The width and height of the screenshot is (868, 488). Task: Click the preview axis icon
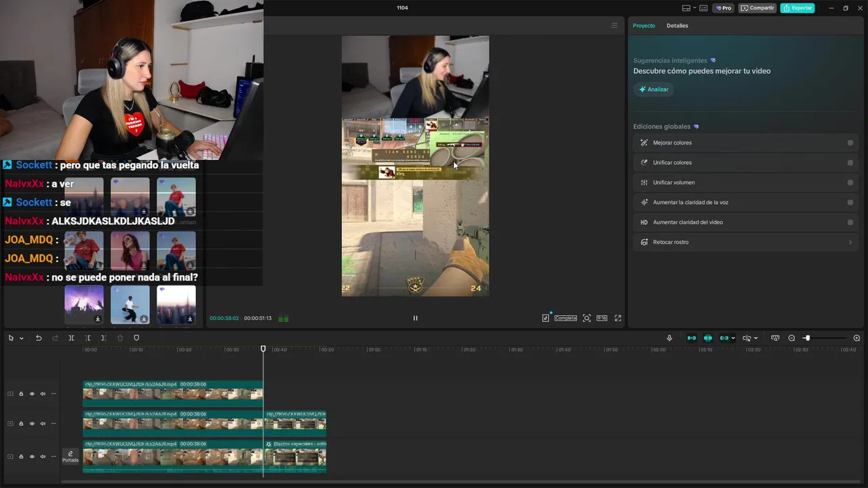click(x=747, y=338)
